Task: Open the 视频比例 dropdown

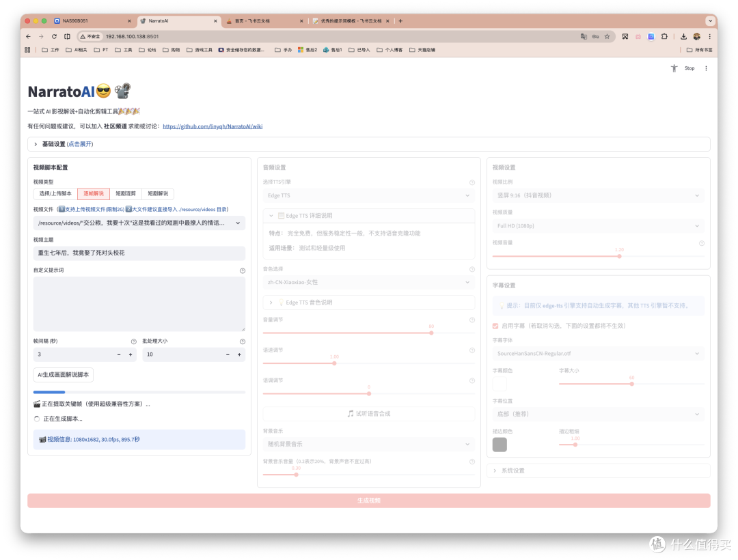Action: (598, 195)
